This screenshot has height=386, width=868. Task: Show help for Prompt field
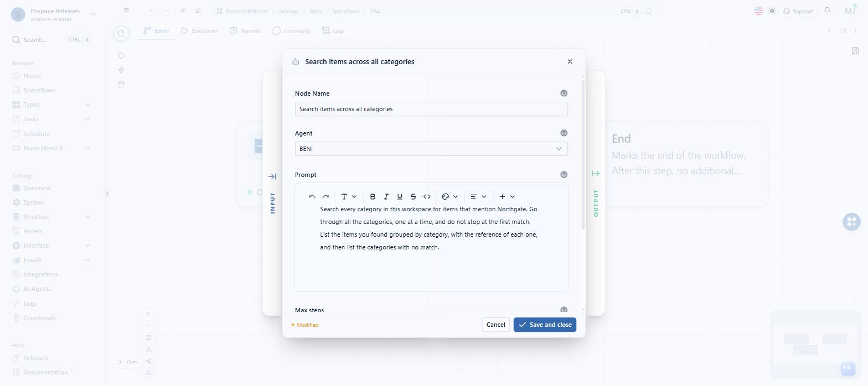(x=564, y=174)
